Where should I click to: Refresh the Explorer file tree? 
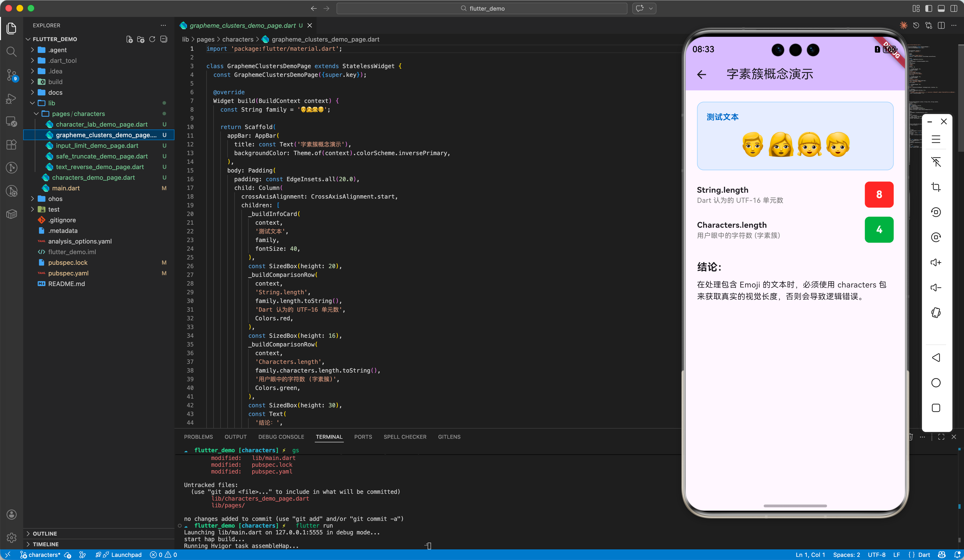(152, 39)
